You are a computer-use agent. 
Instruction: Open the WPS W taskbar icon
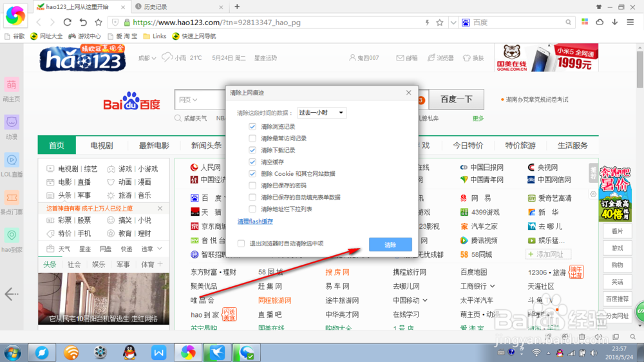[159, 352]
